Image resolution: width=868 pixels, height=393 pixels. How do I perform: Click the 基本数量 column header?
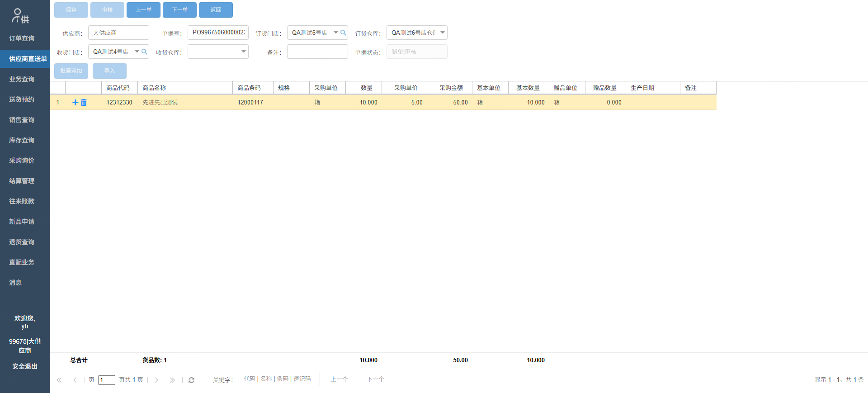click(x=528, y=88)
